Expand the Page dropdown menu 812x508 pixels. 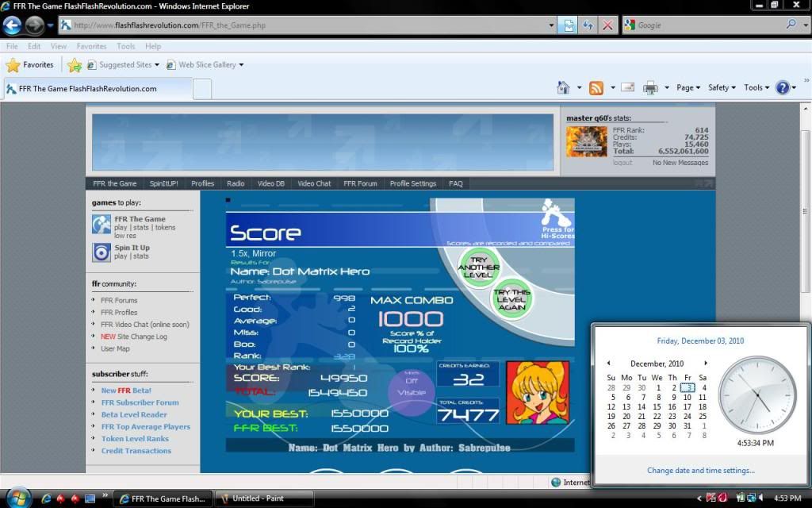pos(688,88)
